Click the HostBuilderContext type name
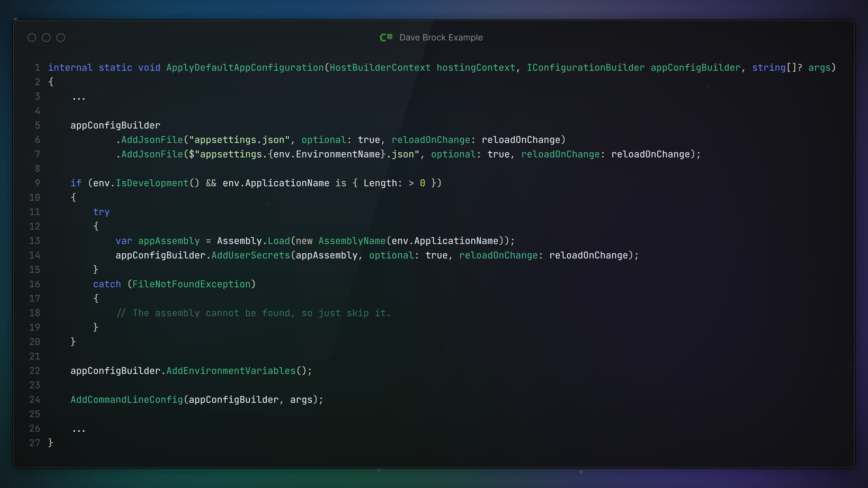Viewport: 868px width, 488px height. tap(380, 68)
